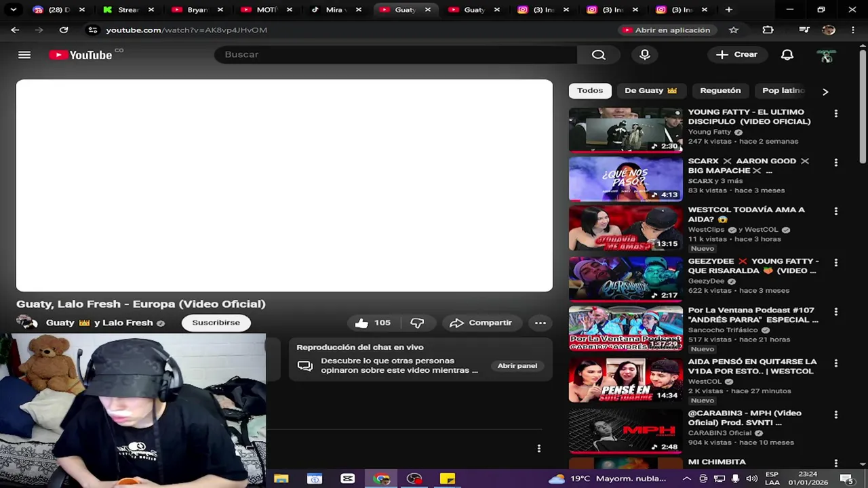Bookmark this page with the star icon
The image size is (868, 488).
coord(734,30)
